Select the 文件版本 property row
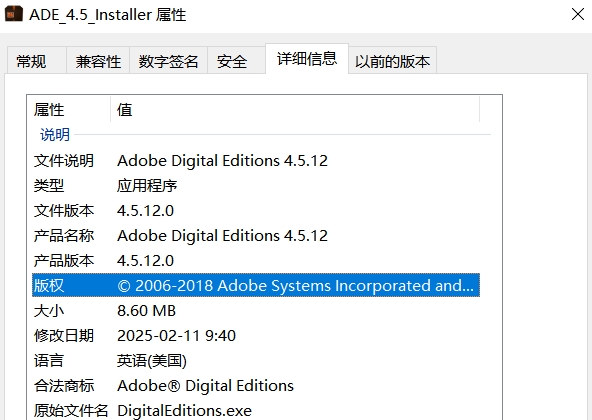 (256, 211)
